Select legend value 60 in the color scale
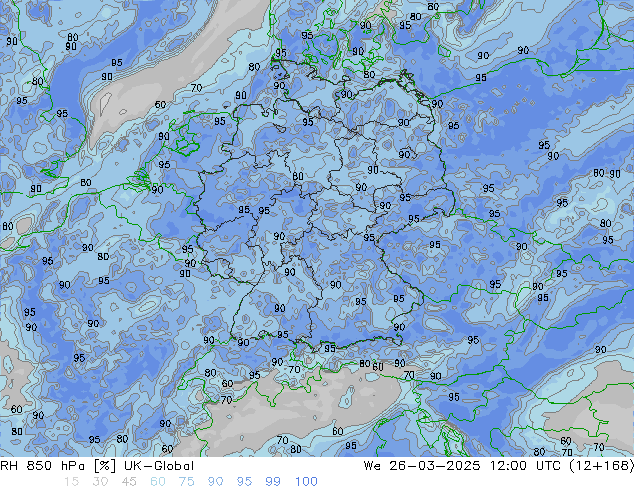 158,482
